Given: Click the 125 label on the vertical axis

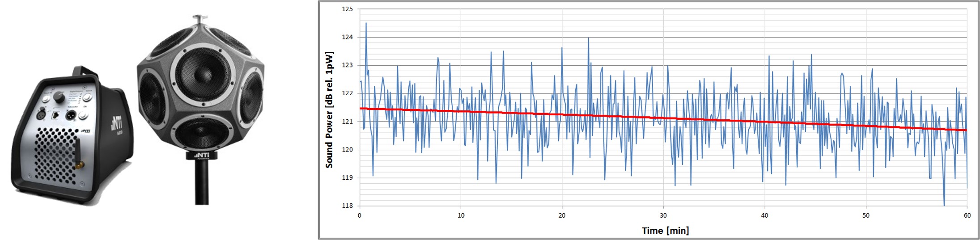Looking at the screenshot, I should 347,9.
